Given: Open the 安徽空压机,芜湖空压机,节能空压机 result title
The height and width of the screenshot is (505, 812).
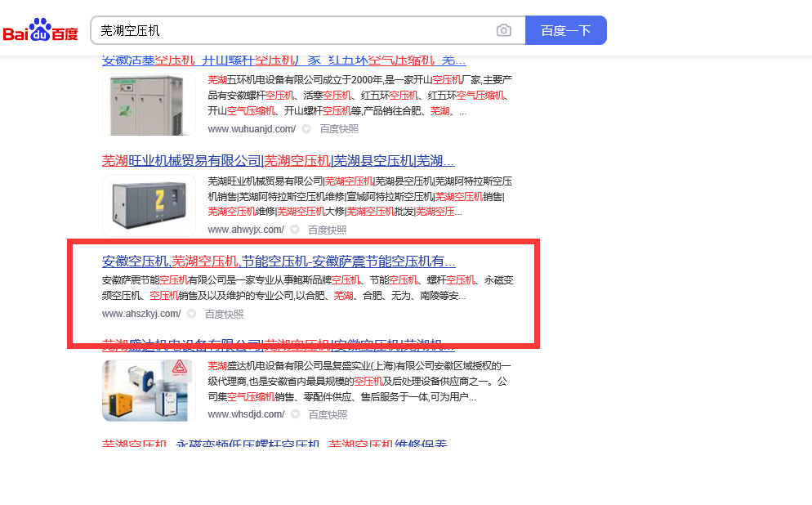Looking at the screenshot, I should tap(278, 261).
